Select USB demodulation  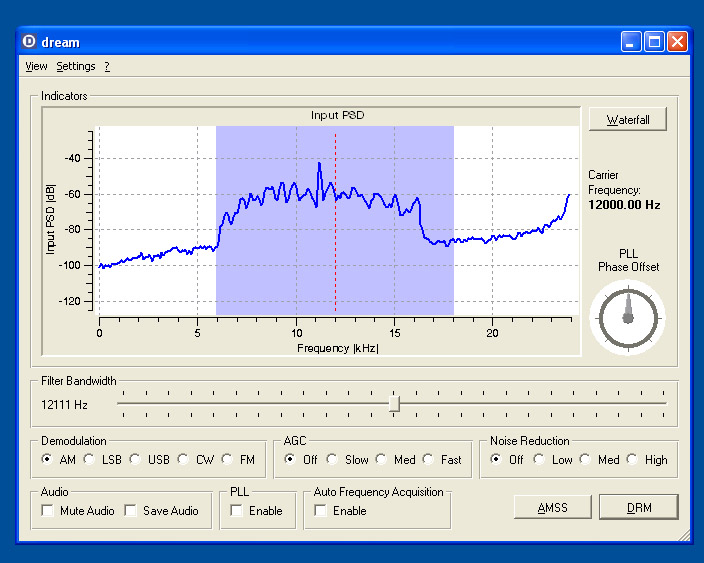point(135,460)
